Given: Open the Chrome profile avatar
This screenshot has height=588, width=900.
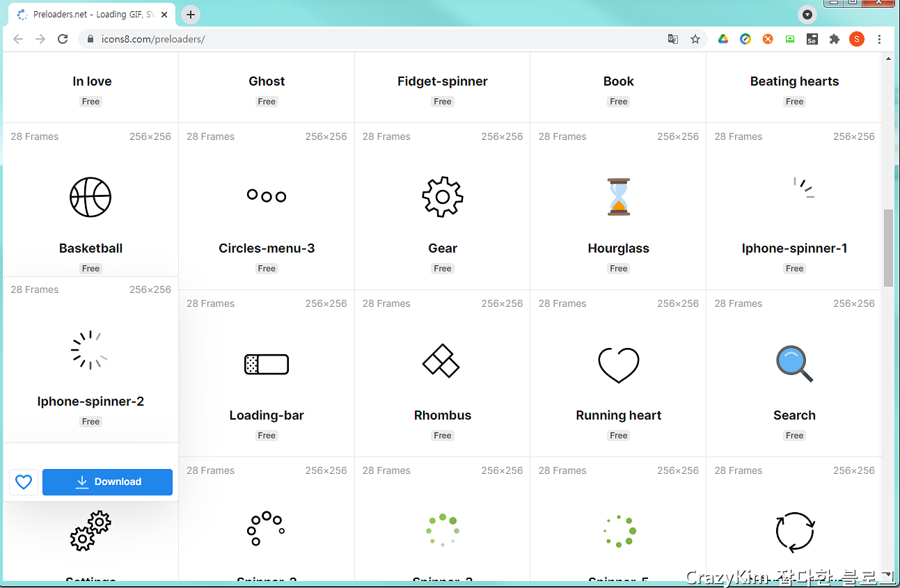Looking at the screenshot, I should (857, 39).
